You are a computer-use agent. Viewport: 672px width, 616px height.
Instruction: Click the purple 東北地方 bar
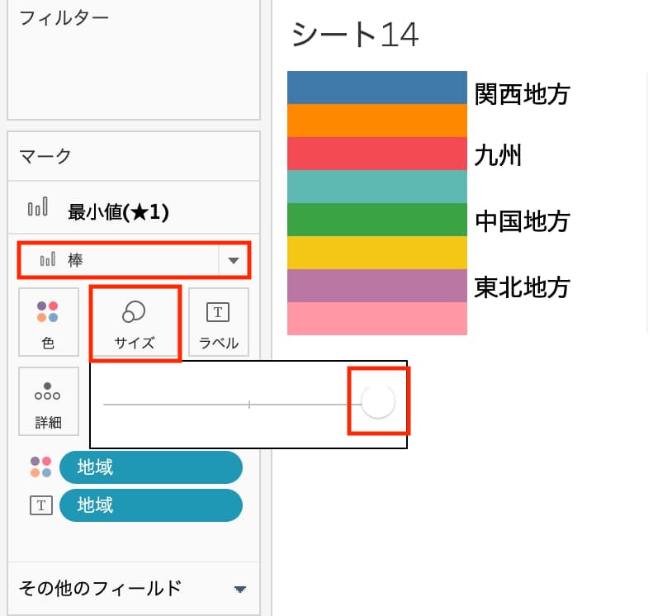click(377, 286)
